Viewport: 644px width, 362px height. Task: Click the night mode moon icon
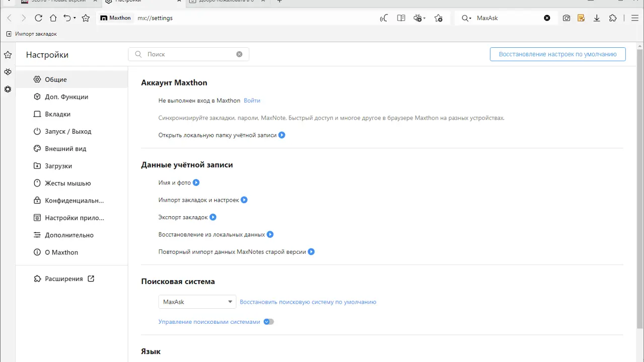384,18
